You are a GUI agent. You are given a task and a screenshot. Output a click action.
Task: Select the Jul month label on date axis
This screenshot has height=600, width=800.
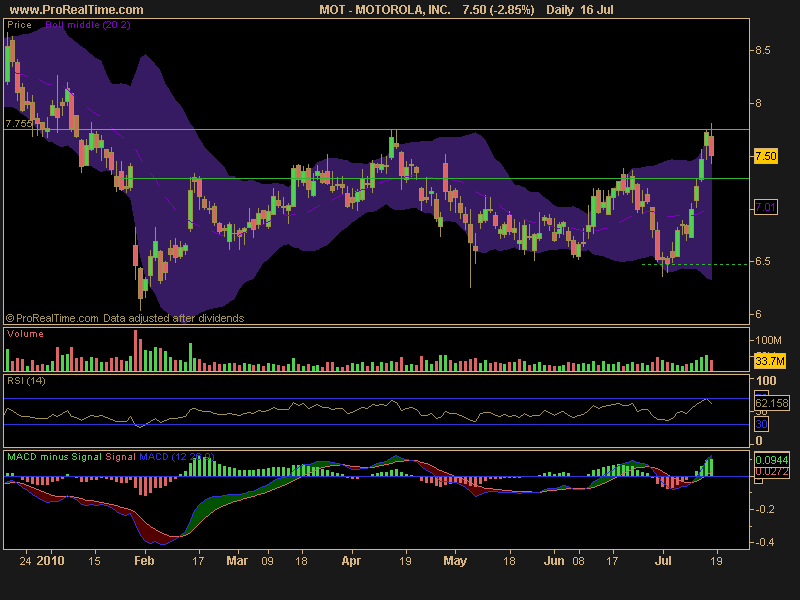[x=663, y=561]
